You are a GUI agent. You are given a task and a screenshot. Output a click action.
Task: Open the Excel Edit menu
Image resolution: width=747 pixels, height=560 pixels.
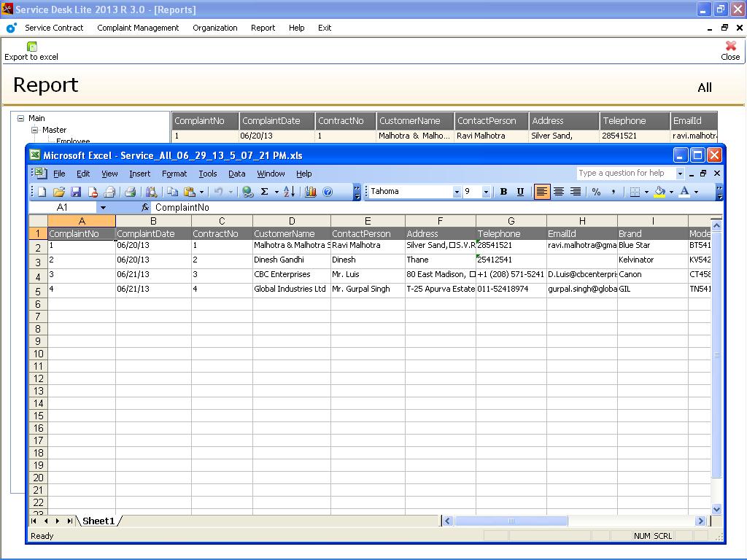pyautogui.click(x=83, y=174)
